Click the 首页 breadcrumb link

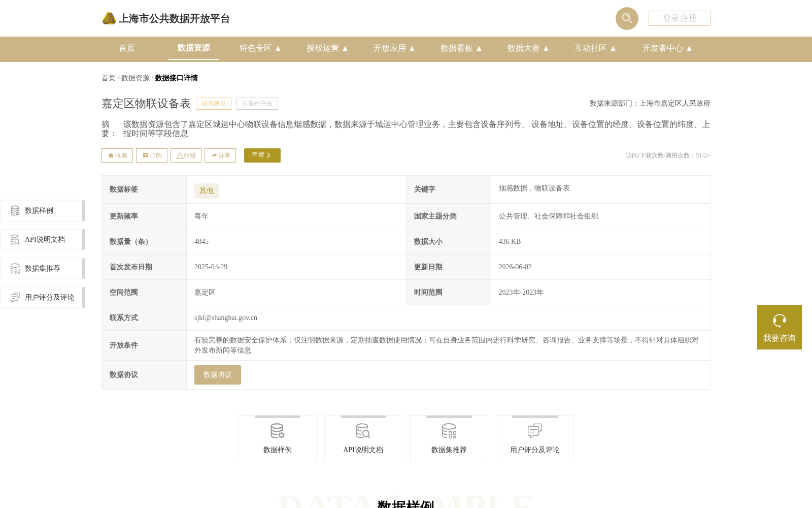click(x=109, y=78)
